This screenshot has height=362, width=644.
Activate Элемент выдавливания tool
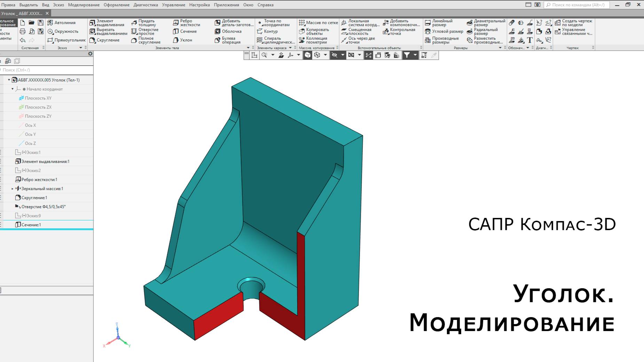[106, 23]
